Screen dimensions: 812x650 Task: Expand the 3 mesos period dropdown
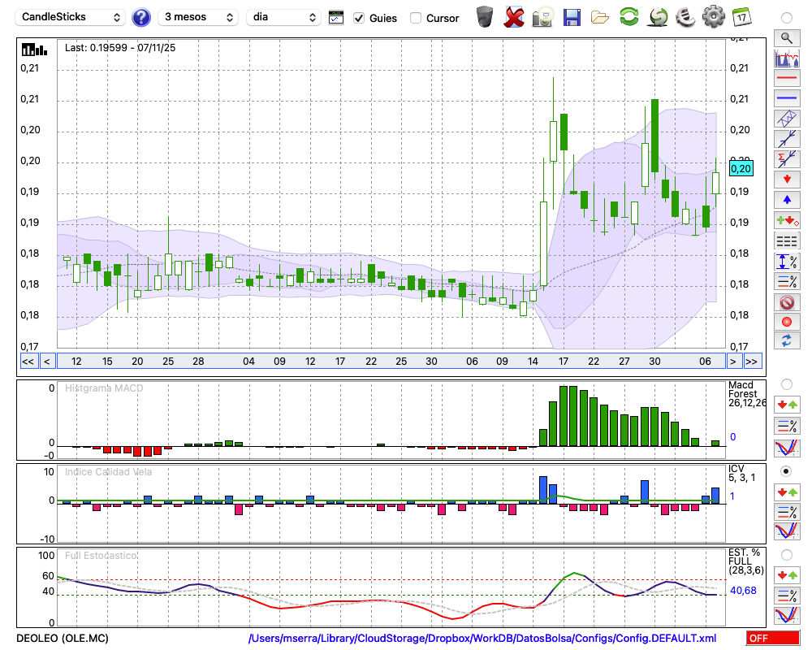point(198,17)
